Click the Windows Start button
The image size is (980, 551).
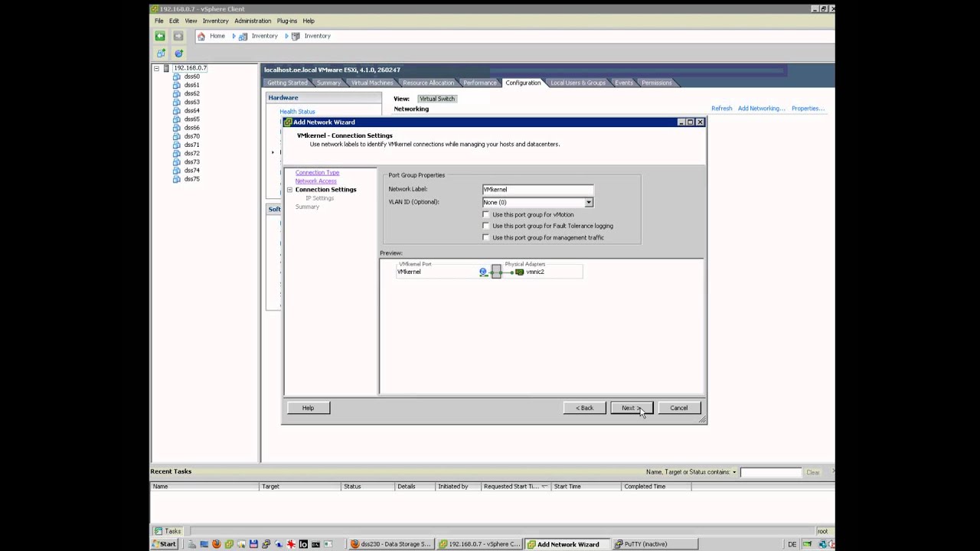164,544
